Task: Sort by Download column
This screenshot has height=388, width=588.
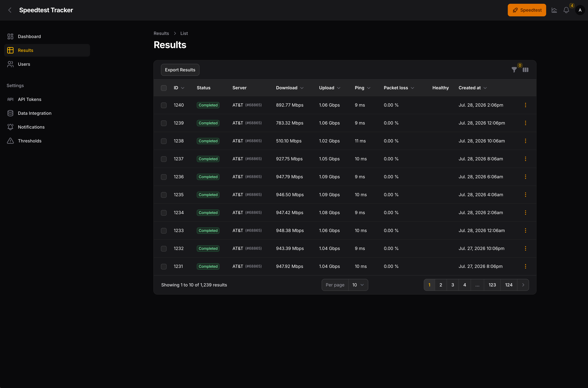Action: [290, 88]
